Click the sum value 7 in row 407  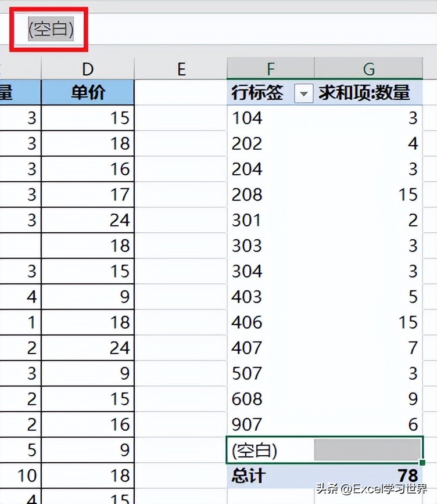(x=413, y=348)
